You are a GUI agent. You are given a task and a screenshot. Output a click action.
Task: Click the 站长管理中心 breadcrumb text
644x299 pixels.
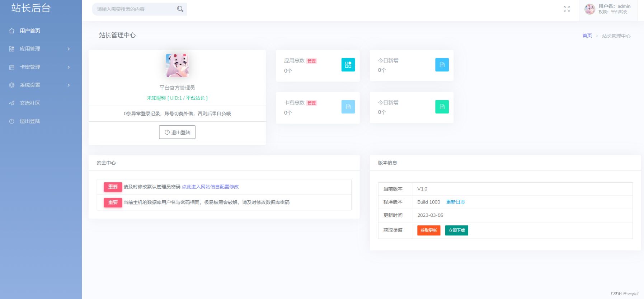click(616, 36)
